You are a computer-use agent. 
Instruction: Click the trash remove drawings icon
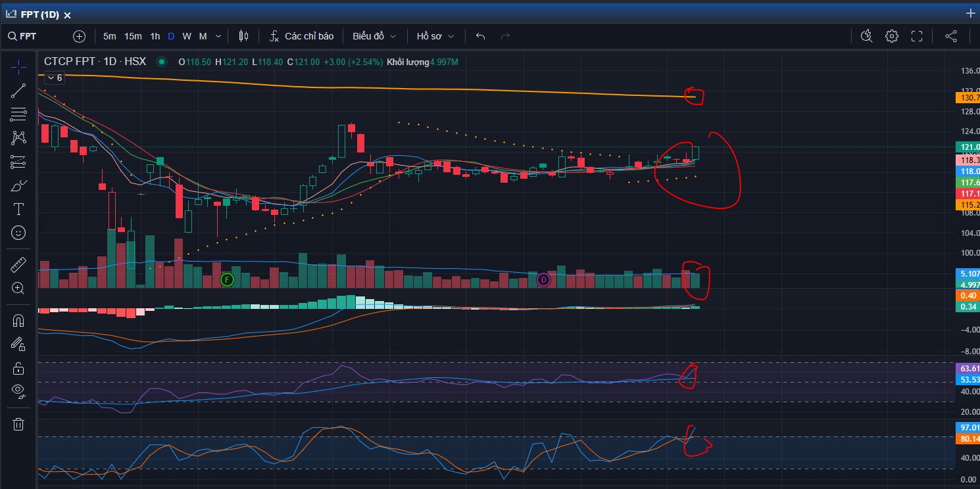tap(18, 425)
